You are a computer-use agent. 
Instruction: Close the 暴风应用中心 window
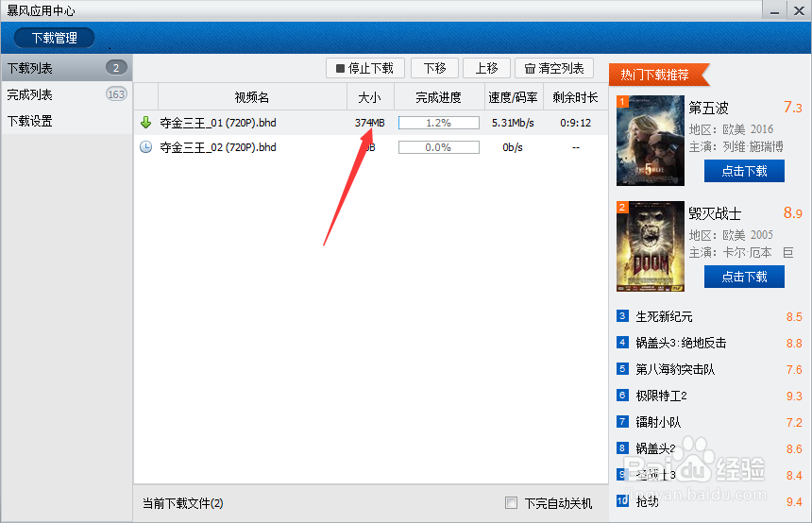tap(799, 10)
